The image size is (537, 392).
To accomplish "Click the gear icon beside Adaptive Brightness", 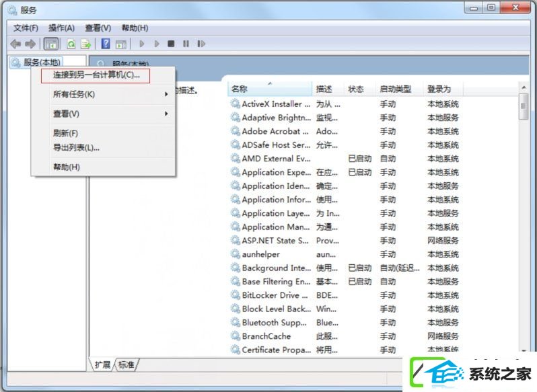I will (236, 117).
